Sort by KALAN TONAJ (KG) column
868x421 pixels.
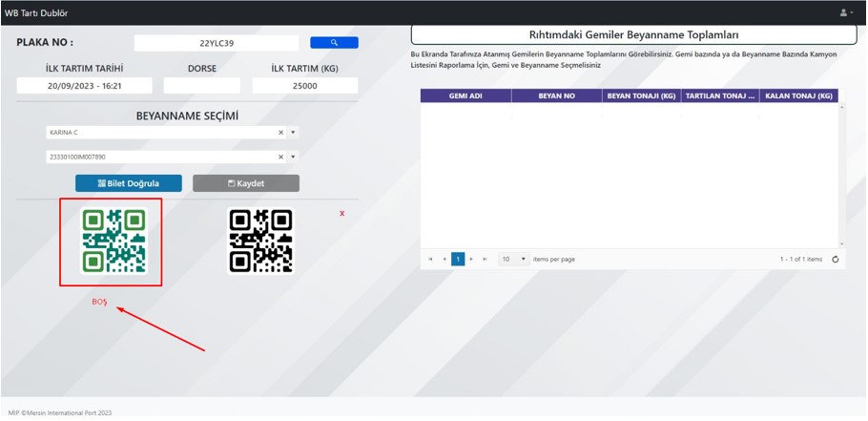(798, 95)
